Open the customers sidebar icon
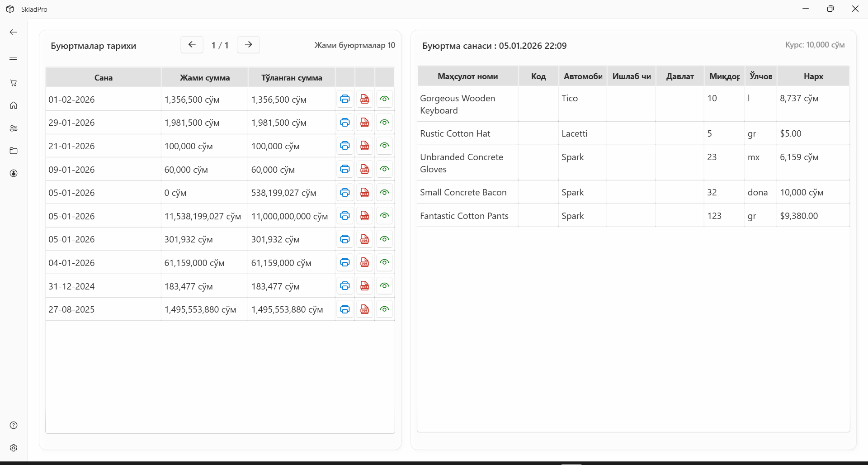Screen dimensions: 868x465 click(14, 128)
